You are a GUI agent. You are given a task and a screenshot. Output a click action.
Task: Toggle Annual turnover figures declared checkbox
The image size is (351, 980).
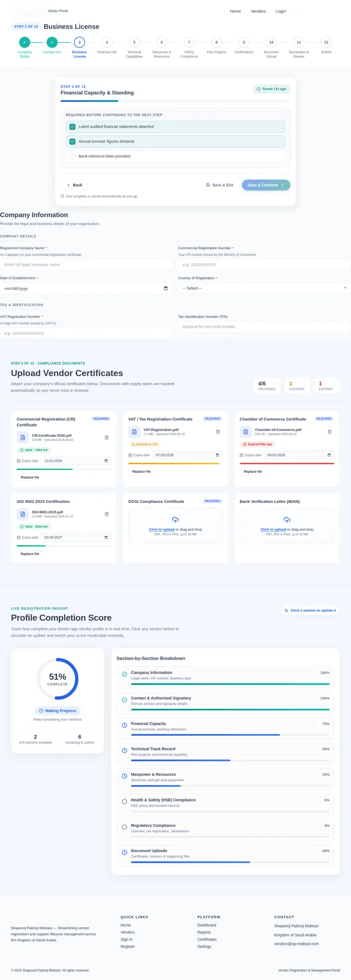click(72, 142)
